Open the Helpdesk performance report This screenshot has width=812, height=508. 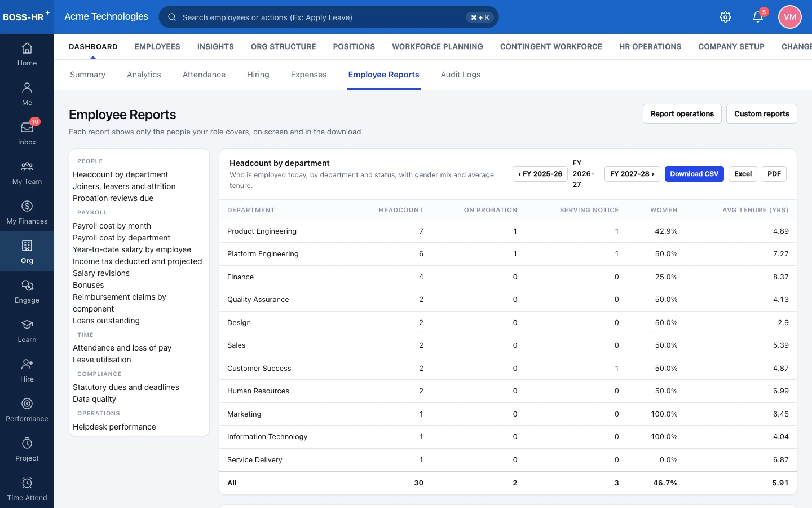tap(114, 427)
